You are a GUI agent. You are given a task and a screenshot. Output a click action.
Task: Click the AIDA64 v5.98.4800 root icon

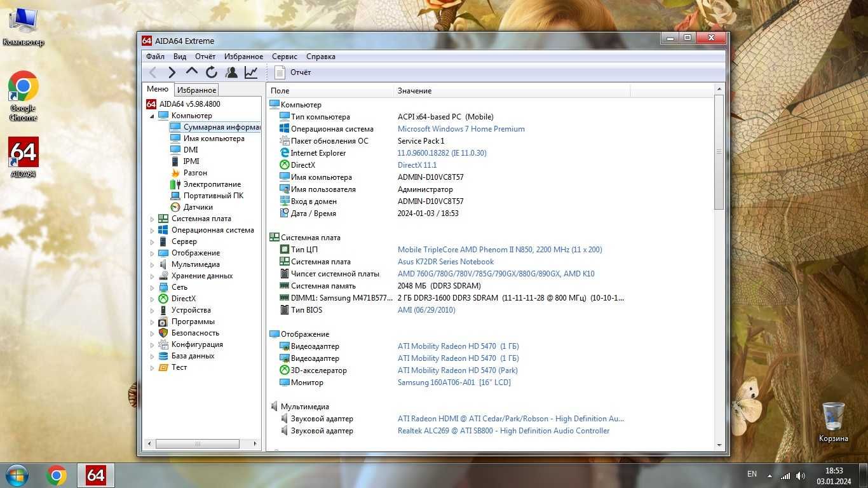(151, 104)
